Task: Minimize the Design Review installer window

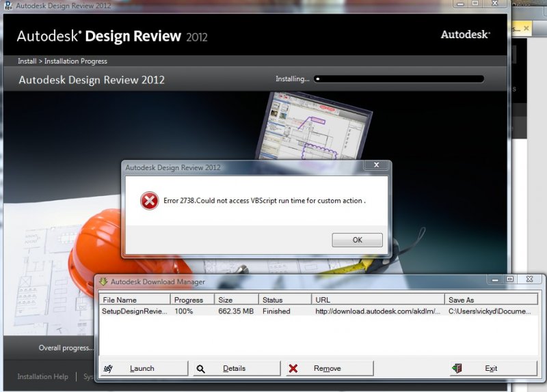Action: 460,3
